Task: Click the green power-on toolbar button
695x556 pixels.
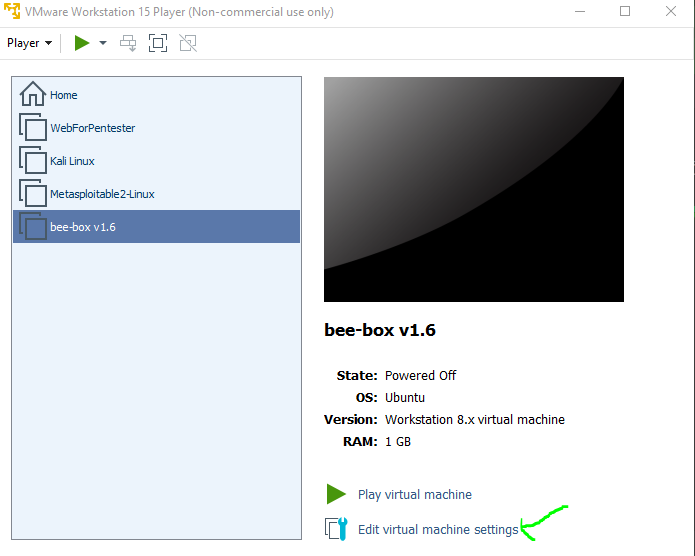Action: click(82, 43)
